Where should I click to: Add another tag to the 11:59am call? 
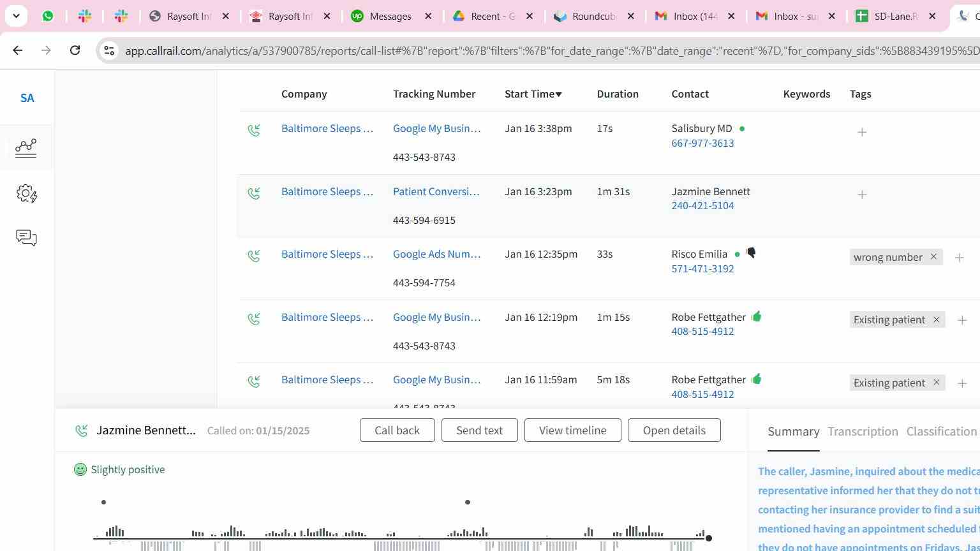[962, 383]
